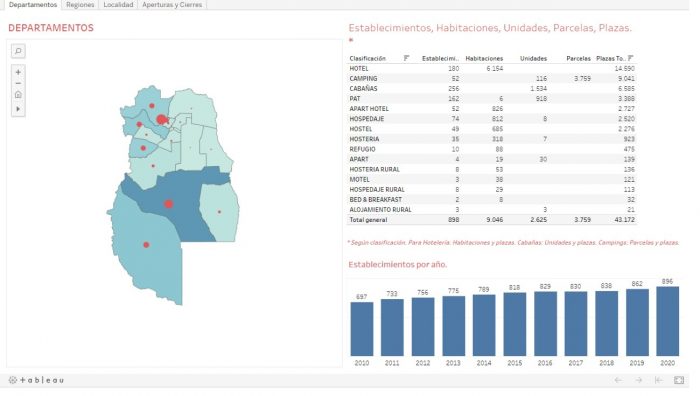Click the 6.154 habitaciones value
The image size is (700, 396).
pos(494,68)
